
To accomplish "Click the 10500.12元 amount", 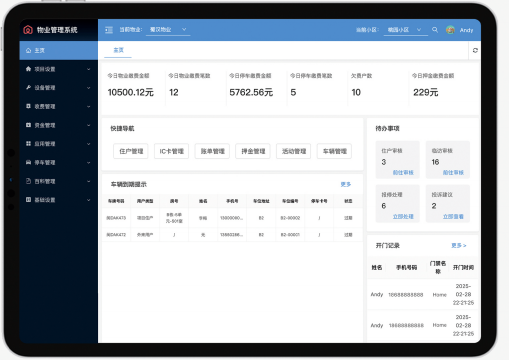I will coord(131,92).
